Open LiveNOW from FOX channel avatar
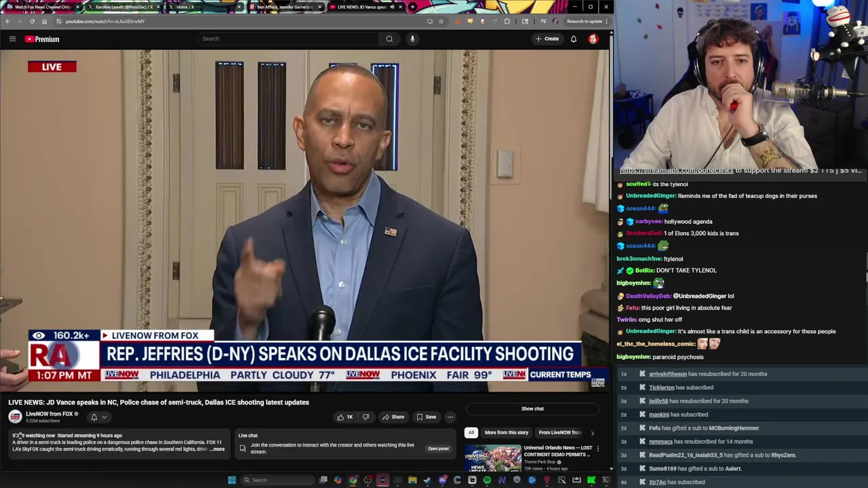 point(15,417)
